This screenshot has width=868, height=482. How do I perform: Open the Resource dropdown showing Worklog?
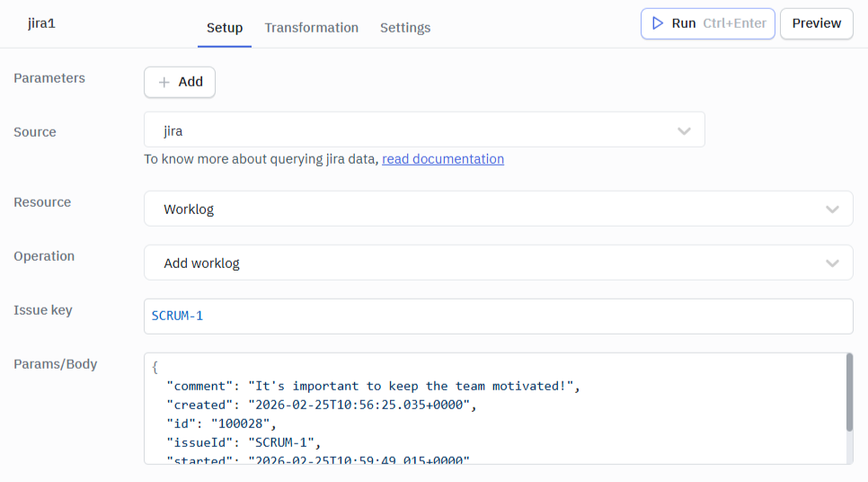(498, 209)
